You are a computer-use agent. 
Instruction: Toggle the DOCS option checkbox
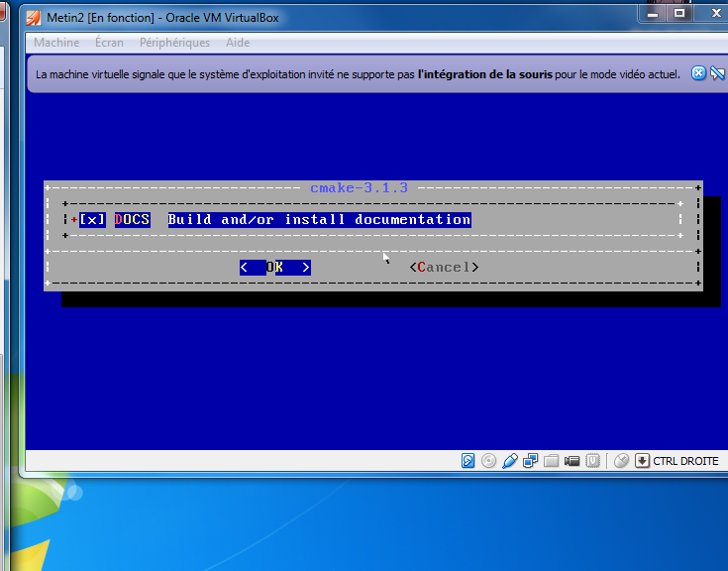click(x=92, y=219)
